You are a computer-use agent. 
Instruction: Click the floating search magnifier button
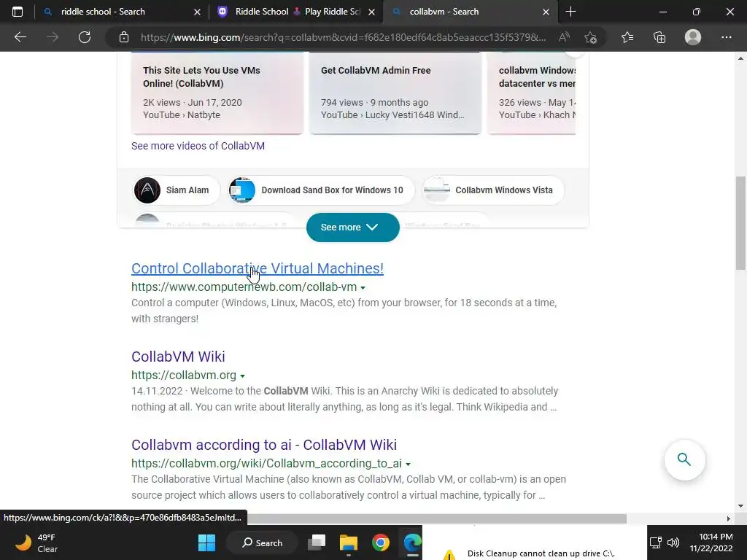[x=684, y=459]
